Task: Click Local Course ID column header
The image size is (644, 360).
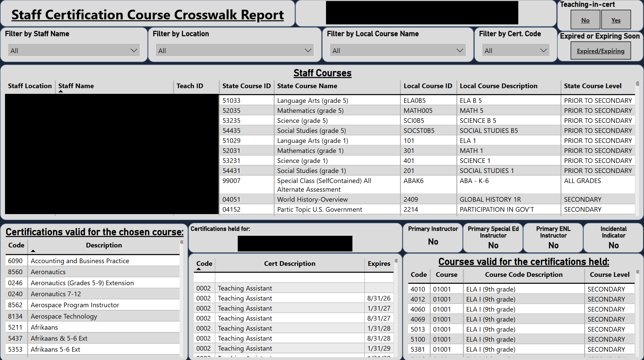Action: (428, 86)
